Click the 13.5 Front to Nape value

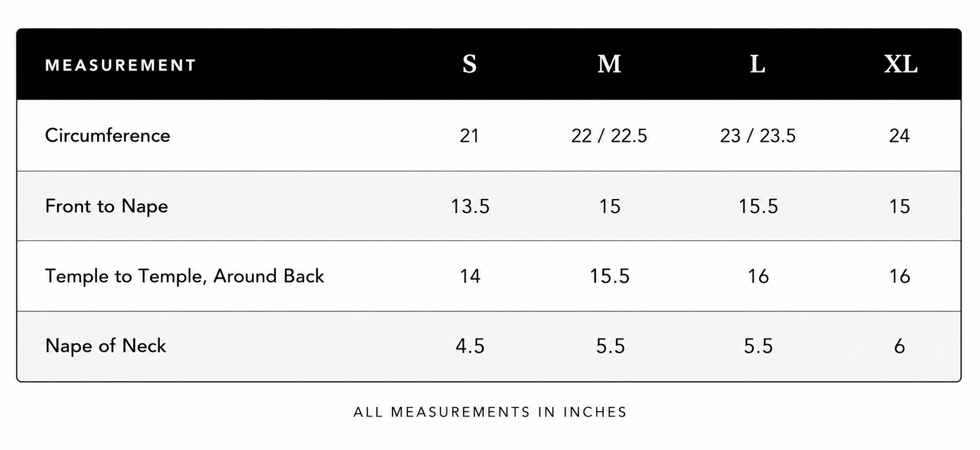(x=470, y=206)
